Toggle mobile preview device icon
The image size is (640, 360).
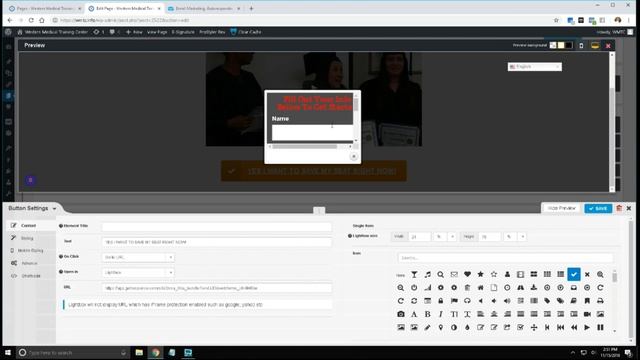pos(581,45)
